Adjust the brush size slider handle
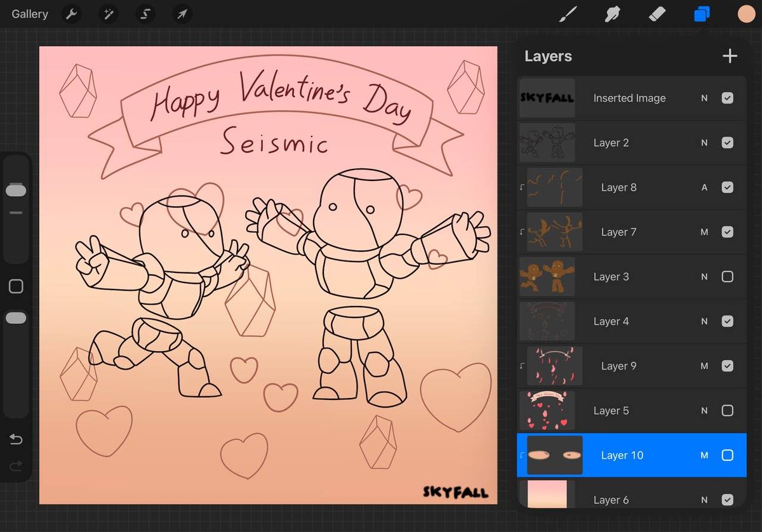 pos(16,190)
